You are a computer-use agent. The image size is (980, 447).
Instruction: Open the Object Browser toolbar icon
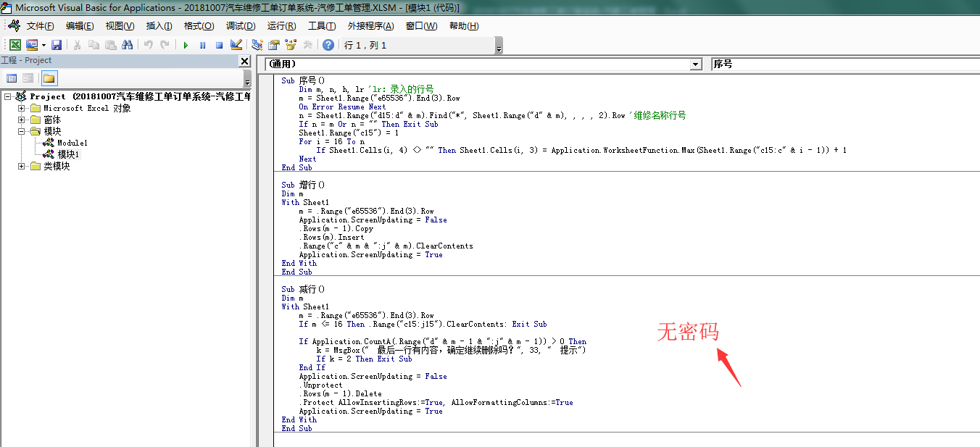tap(291, 45)
